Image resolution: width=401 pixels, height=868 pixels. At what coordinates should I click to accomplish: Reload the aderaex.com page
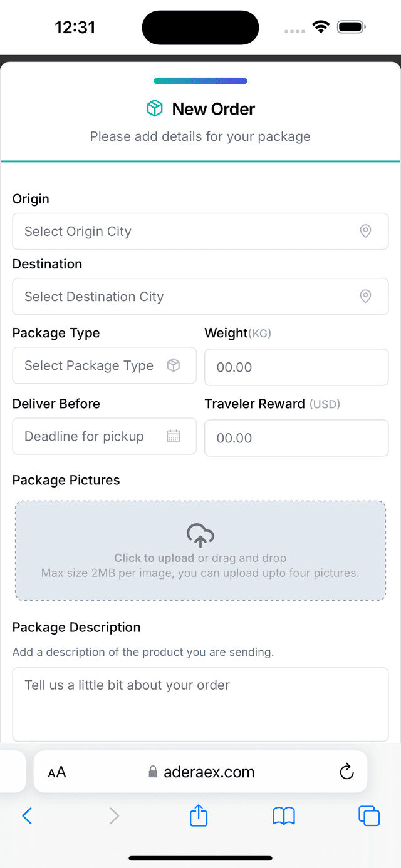click(346, 772)
